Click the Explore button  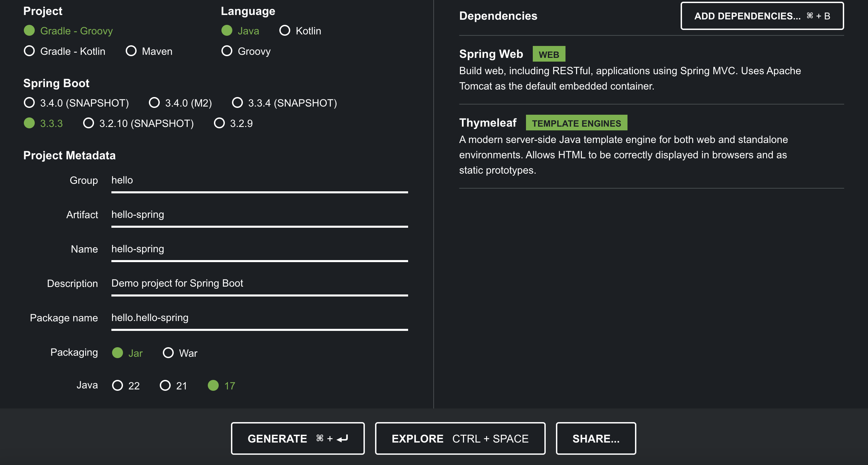point(460,438)
